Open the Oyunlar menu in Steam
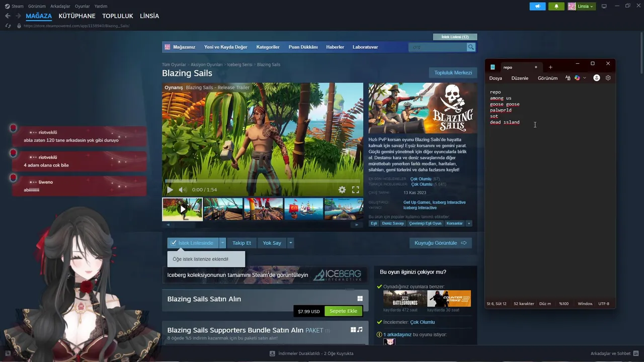 [83, 6]
